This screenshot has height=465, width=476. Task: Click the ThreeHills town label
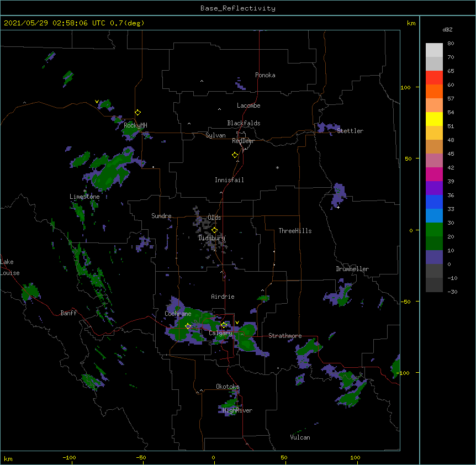click(x=295, y=231)
